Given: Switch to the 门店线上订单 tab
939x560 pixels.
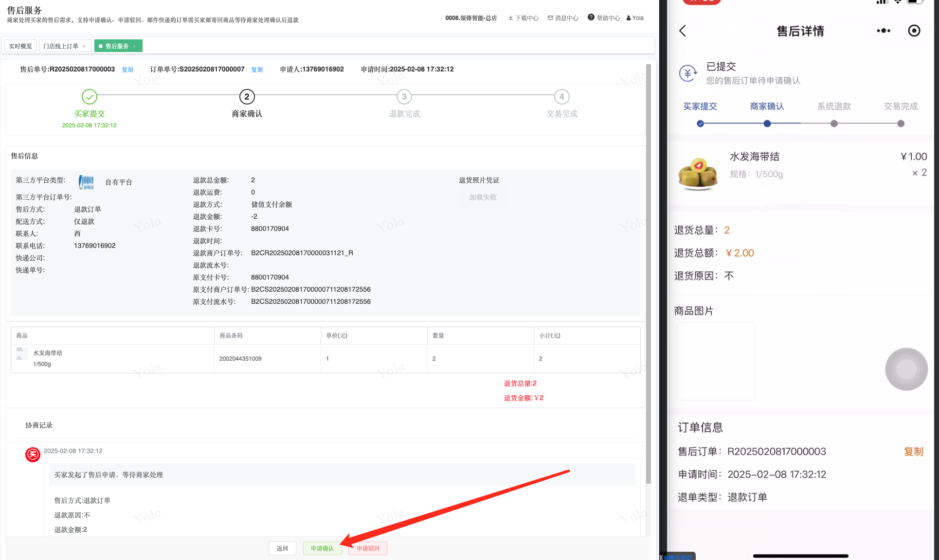Looking at the screenshot, I should click(x=60, y=46).
